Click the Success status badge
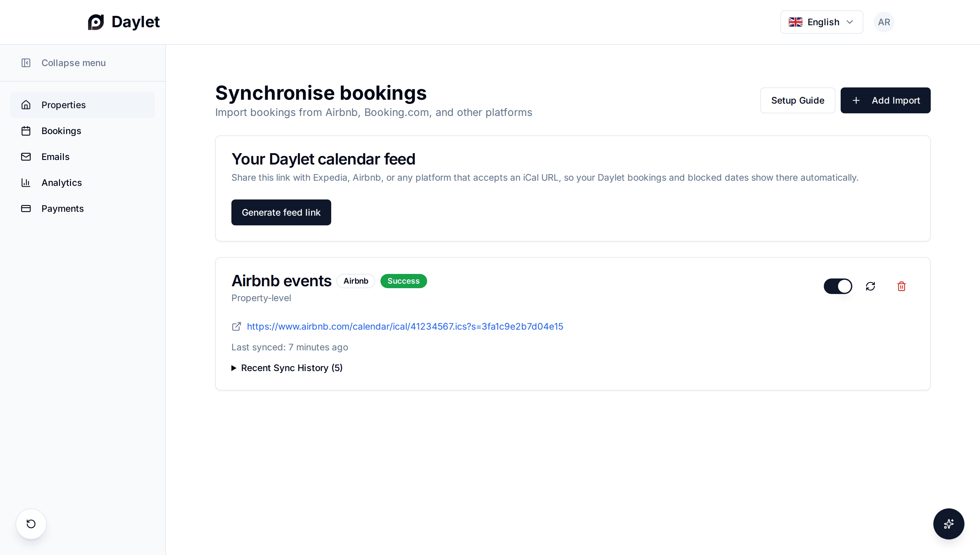Image resolution: width=980 pixels, height=555 pixels. click(x=403, y=281)
